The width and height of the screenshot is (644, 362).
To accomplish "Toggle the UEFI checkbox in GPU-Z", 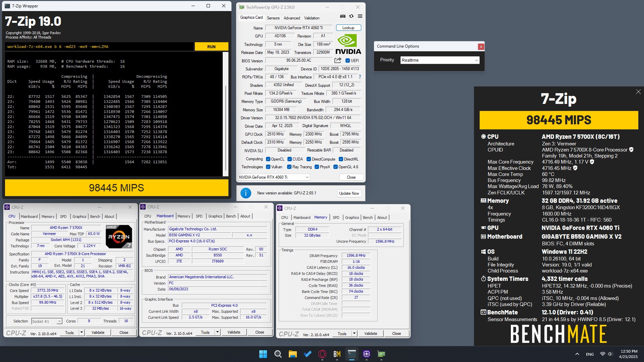I will (347, 61).
